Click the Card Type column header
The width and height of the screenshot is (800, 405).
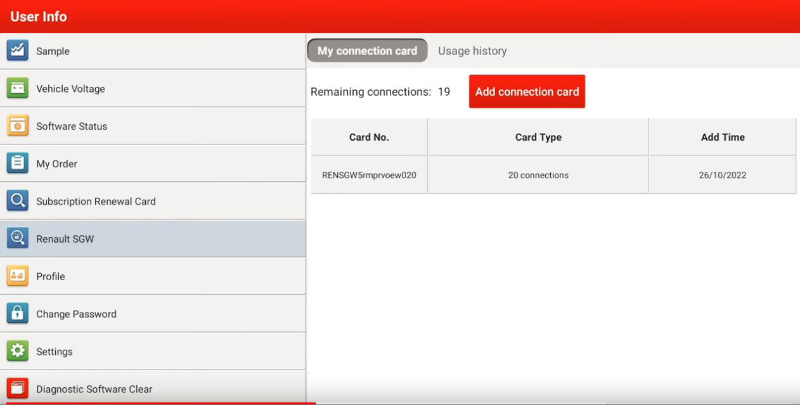pyautogui.click(x=538, y=137)
